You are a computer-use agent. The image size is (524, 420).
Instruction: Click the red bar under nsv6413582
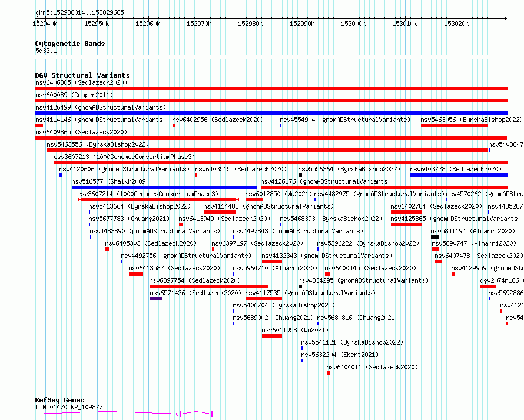[x=136, y=274]
